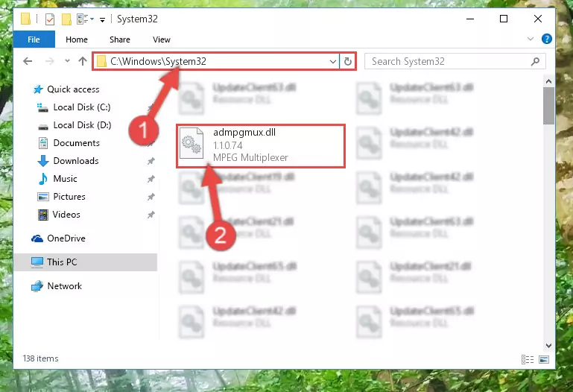This screenshot has height=392, width=573.
Task: Open the Help question mark icon
Action: tap(547, 39)
